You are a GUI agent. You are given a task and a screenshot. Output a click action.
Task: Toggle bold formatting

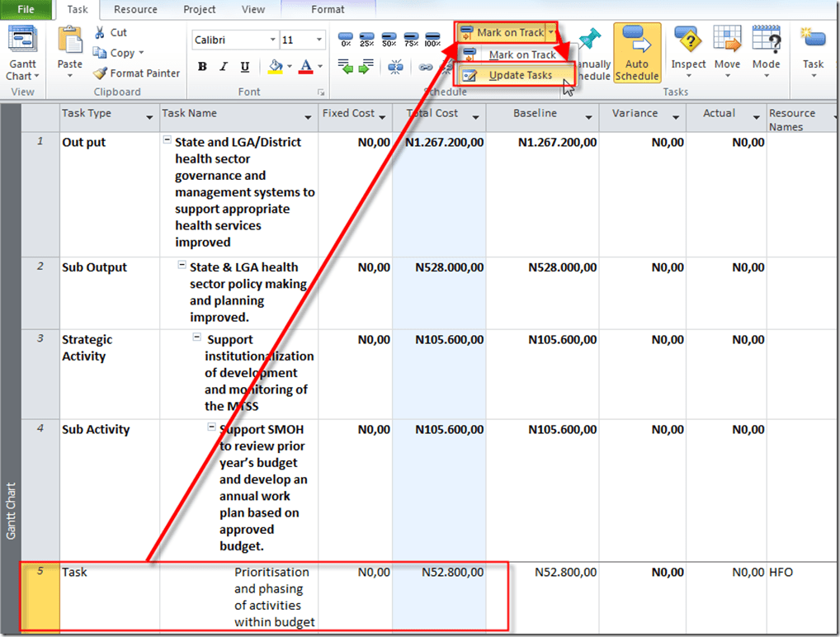202,67
